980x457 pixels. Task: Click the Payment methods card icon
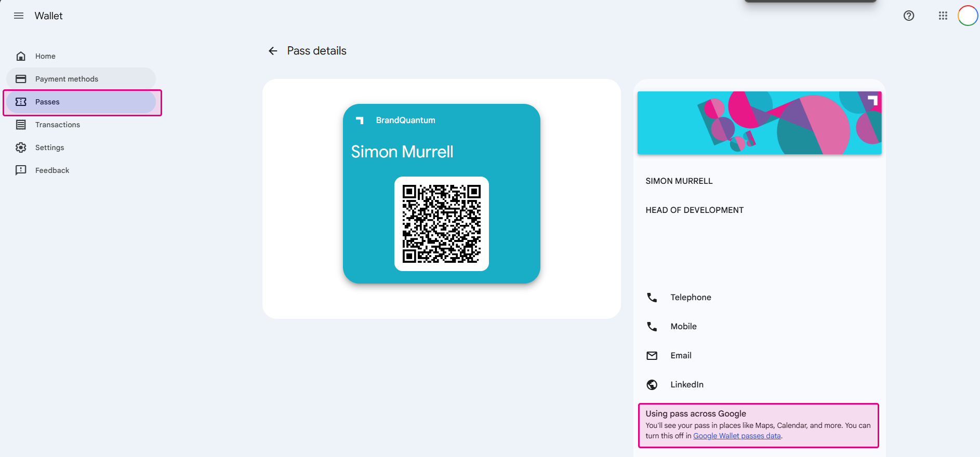(21, 79)
